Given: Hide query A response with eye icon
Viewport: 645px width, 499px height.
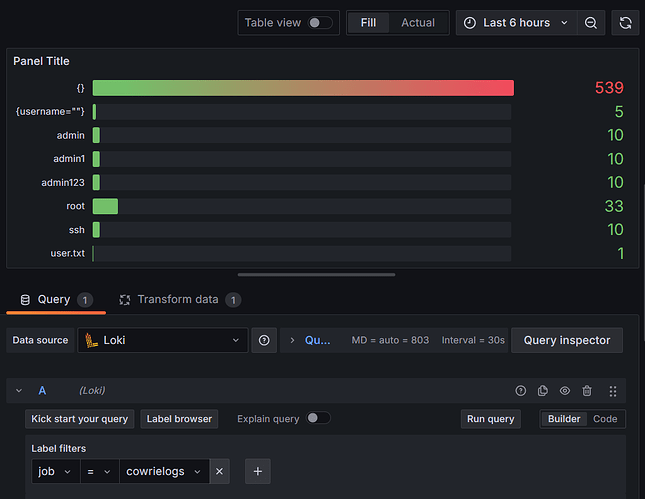Looking at the screenshot, I should point(565,391).
